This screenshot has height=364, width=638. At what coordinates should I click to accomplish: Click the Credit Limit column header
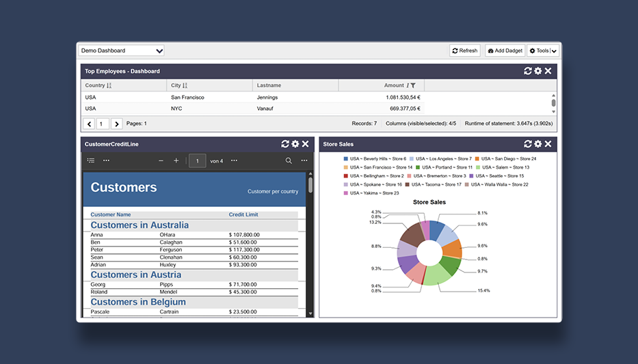coord(243,214)
